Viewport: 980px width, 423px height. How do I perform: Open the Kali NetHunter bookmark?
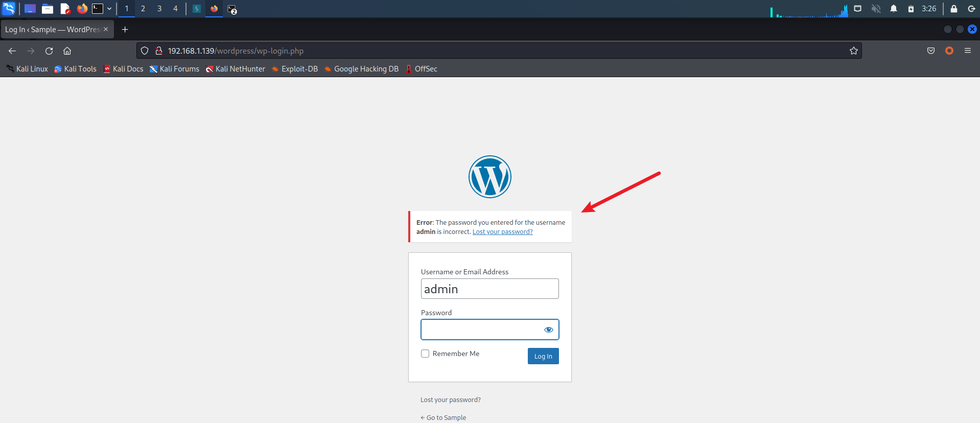click(235, 69)
